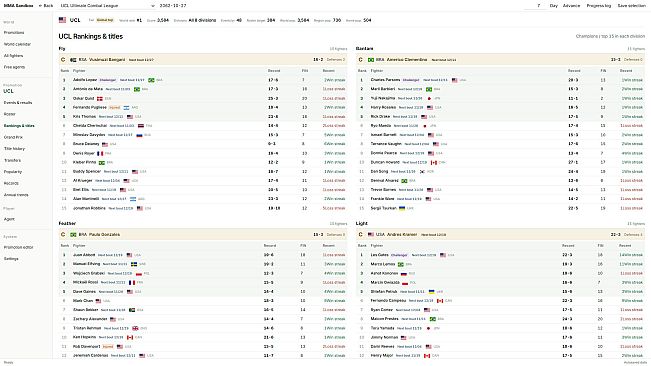The image size is (651, 366).
Task: Click the Japan flag next to Yuji Nakajima
Action: (x=429, y=98)
